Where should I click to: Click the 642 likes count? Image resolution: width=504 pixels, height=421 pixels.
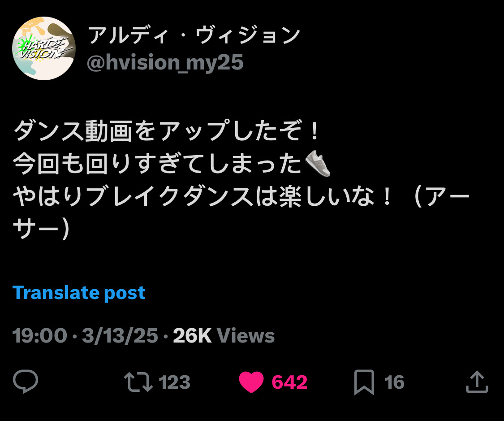(x=289, y=382)
